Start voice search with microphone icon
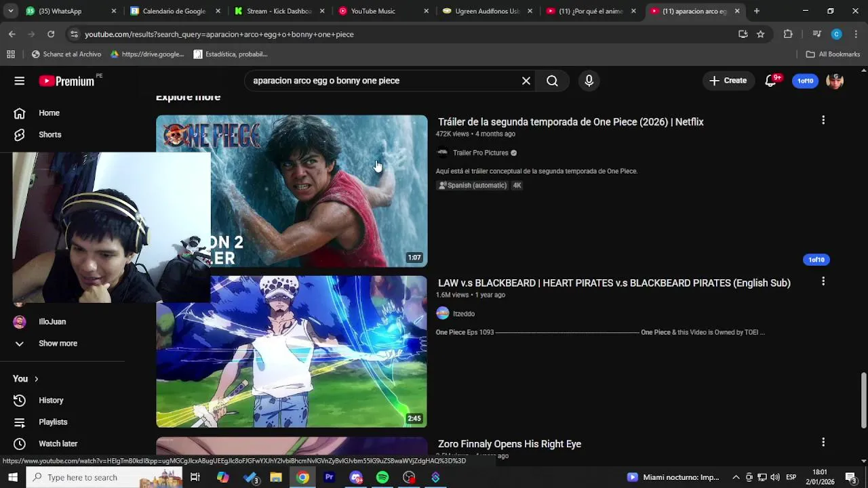The width and height of the screenshot is (868, 488). [x=589, y=81]
